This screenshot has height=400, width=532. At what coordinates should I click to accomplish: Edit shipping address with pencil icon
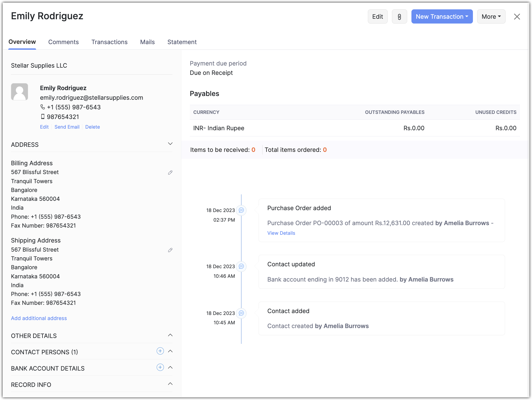click(x=170, y=250)
